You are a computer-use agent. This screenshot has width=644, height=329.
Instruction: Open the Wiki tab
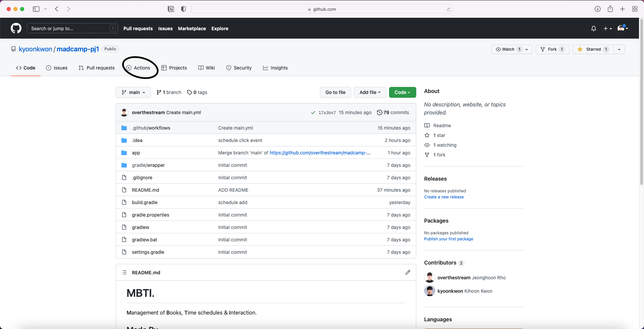[x=207, y=68]
